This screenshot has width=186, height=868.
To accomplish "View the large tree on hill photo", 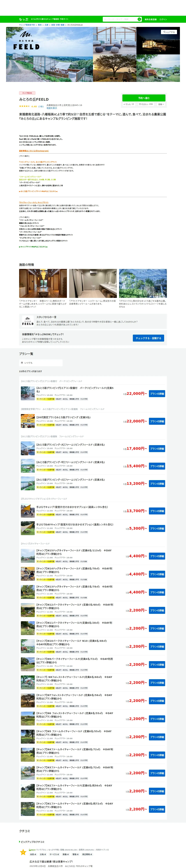I will tap(114, 68).
